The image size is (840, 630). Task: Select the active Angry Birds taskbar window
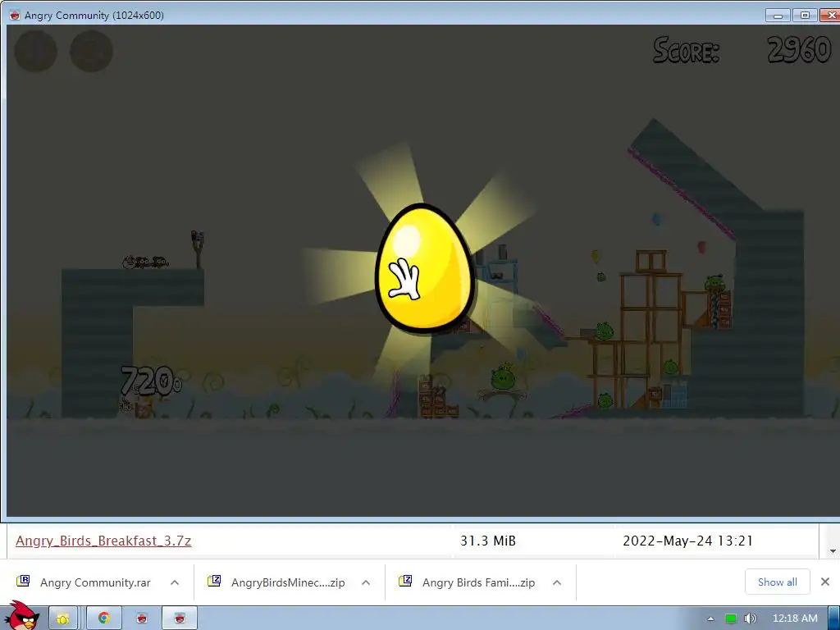[x=180, y=619]
